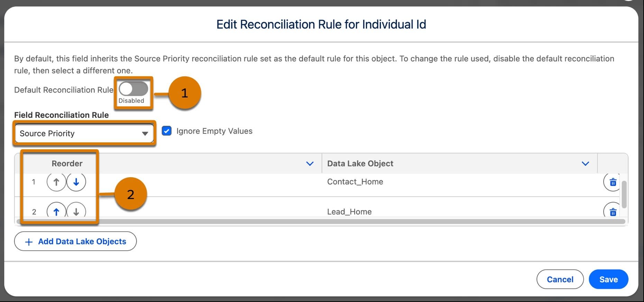Click the vertical table scrollbar thumb
This screenshot has height=302, width=644.
click(624, 194)
